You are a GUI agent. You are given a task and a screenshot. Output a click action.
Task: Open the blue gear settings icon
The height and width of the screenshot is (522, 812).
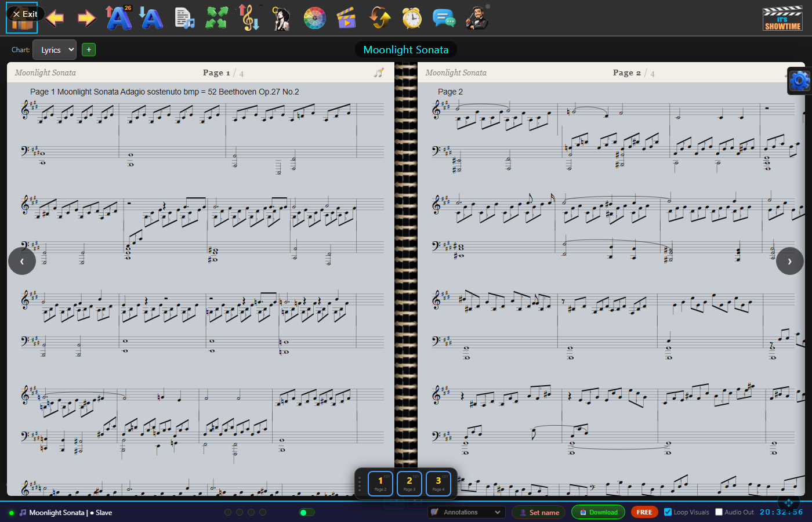pyautogui.click(x=799, y=81)
